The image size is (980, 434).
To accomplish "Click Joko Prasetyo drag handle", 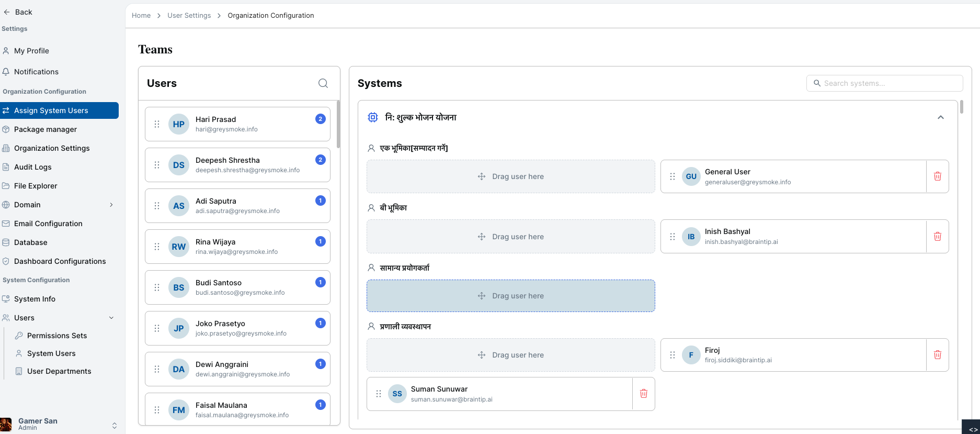I will (157, 328).
